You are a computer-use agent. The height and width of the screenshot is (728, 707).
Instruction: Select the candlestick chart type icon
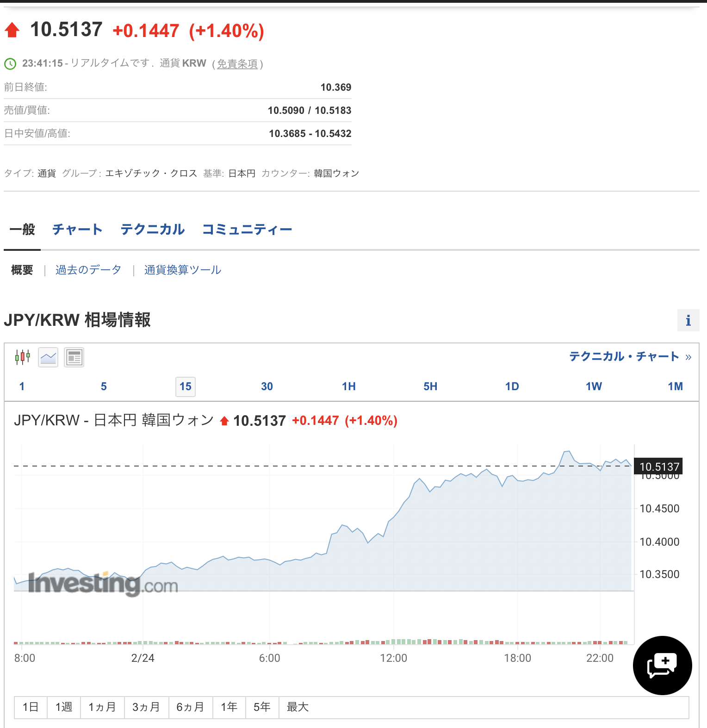tap(22, 357)
